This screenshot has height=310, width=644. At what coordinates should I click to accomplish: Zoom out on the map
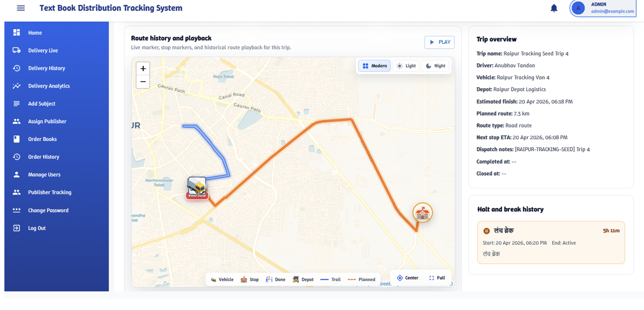coord(143,82)
